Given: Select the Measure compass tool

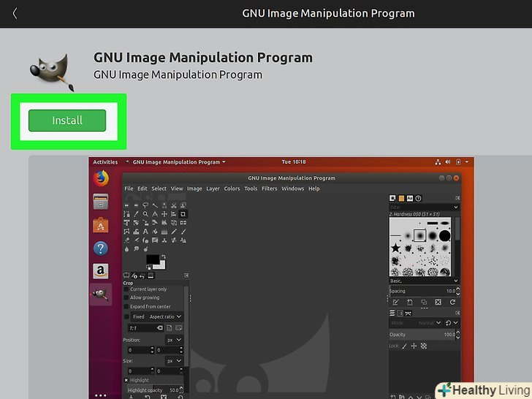Looking at the screenshot, I should point(155,214).
